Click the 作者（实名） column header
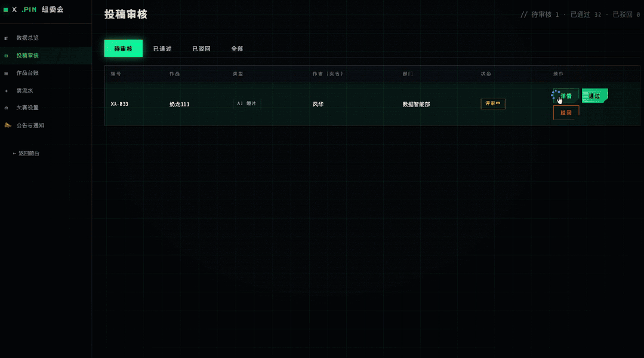644x358 pixels. (x=327, y=74)
